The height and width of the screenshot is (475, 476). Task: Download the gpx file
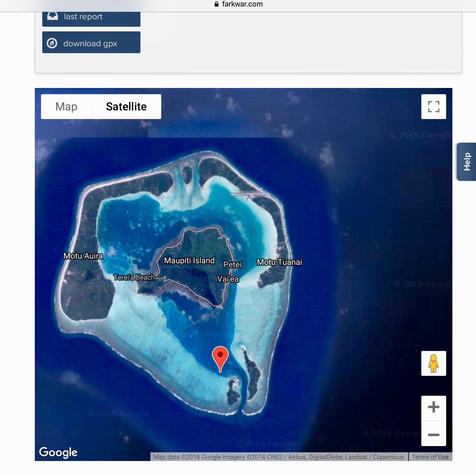[90, 44]
